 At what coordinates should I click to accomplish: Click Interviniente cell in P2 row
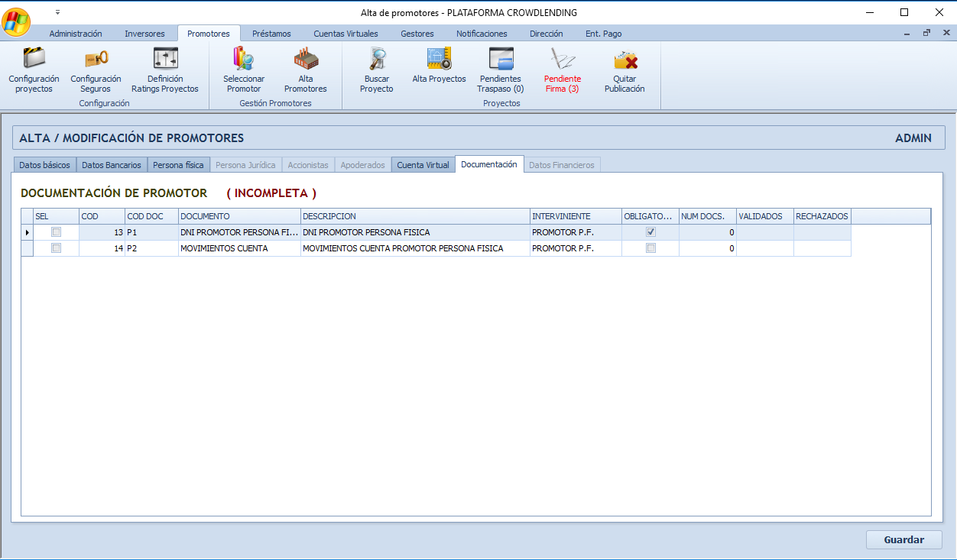[576, 248]
